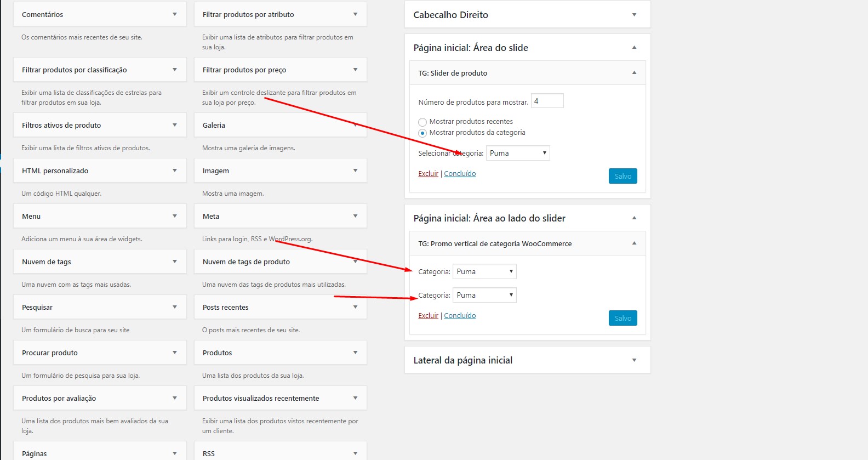Open the second Categoria dropdown in Promo vertical
The image size is (868, 460).
coord(484,295)
